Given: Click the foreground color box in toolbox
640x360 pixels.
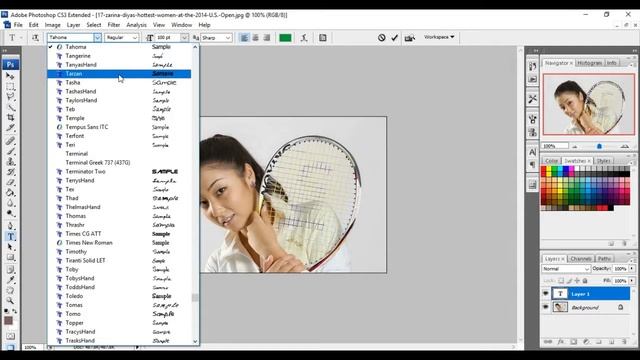Looking at the screenshot, I should tap(8, 320).
